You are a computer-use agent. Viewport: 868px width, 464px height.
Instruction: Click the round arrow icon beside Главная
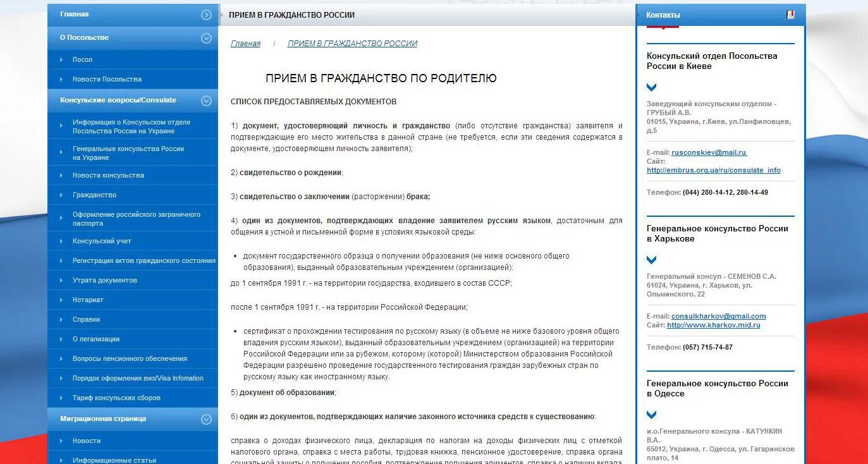(x=206, y=15)
